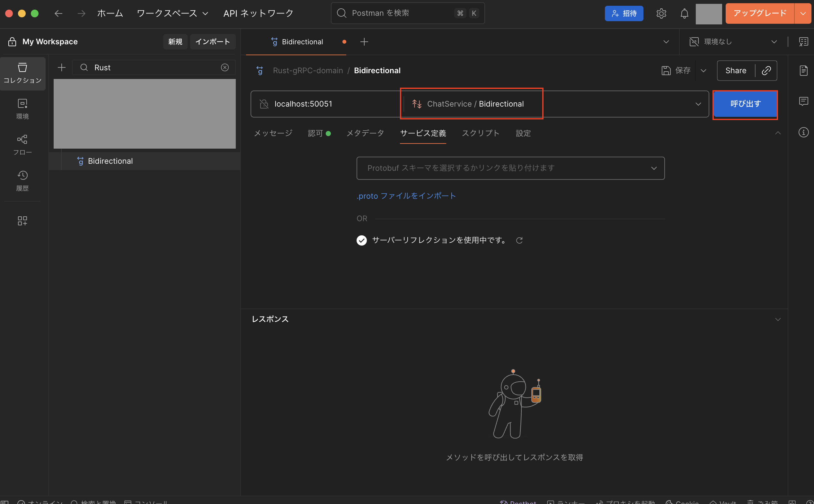Open the upgrade button dropdown arrow

tap(803, 13)
